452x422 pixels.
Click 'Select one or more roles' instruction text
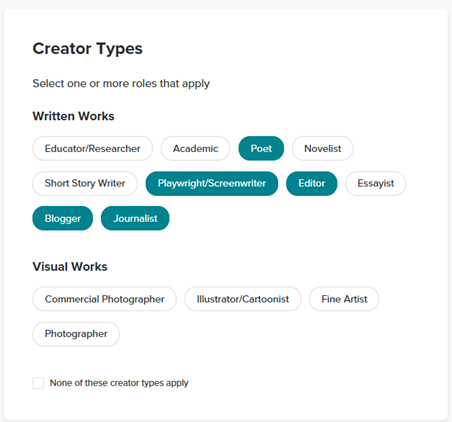tap(121, 83)
